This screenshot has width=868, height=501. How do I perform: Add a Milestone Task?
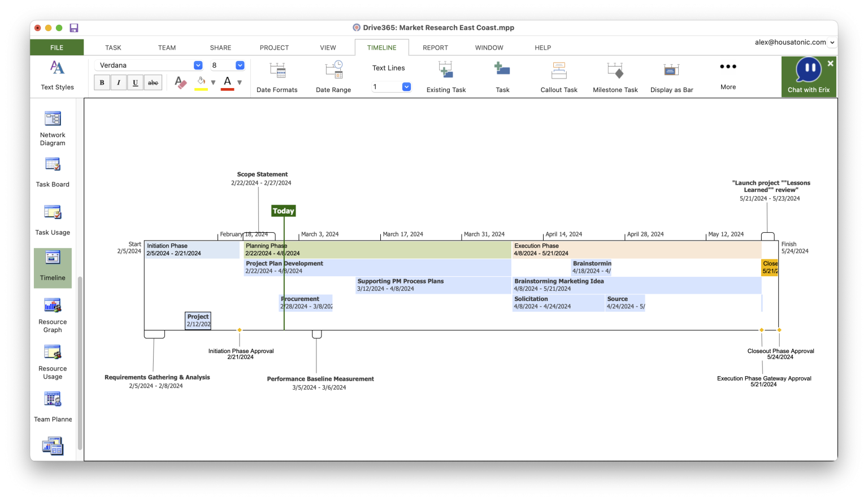615,76
